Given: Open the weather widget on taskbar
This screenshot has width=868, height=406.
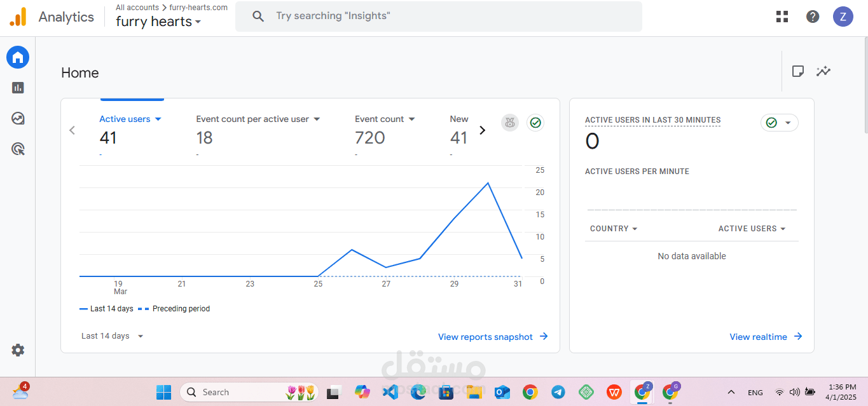Looking at the screenshot, I should pos(20,392).
